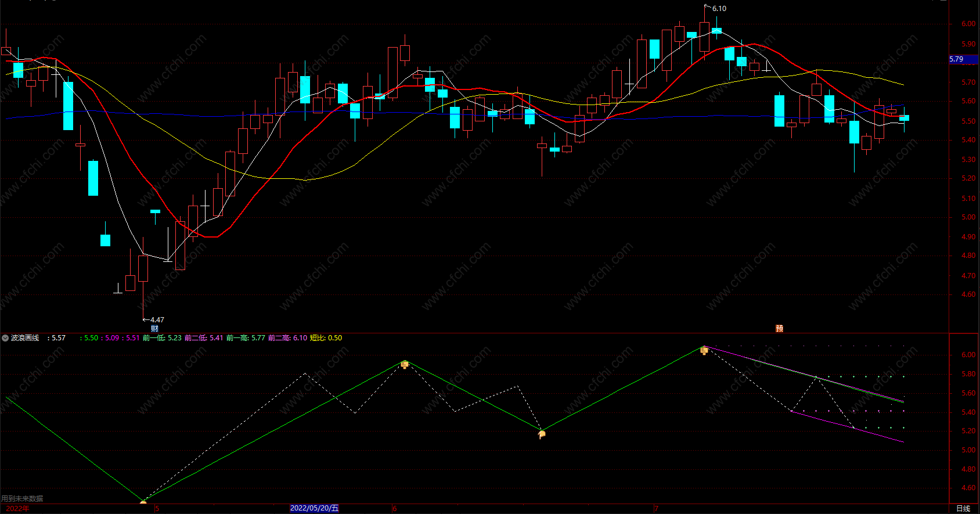
Task: Click the 2022/05/20/五 date label
Action: point(314,508)
